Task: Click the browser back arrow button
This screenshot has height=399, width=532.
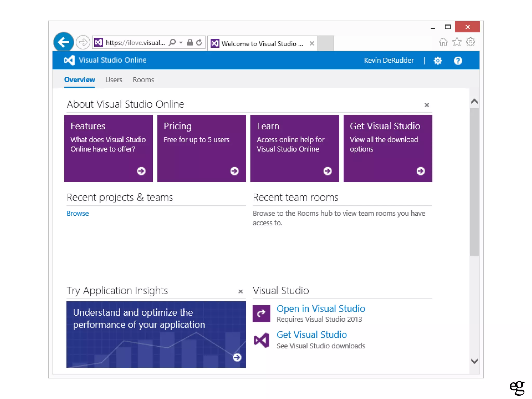Action: tap(63, 42)
